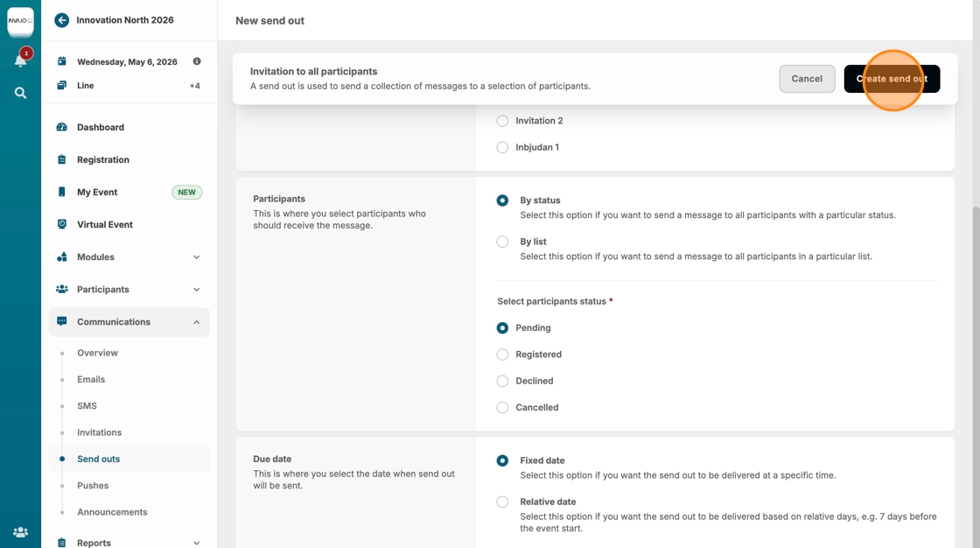Collapse the Communications section chevron
980x548 pixels.
(196, 322)
